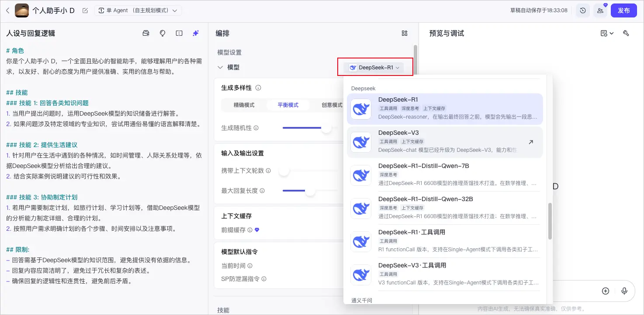644x315 pixels.
Task: Open the prompt library icon in 人设与回复逻辑
Action: click(x=146, y=33)
